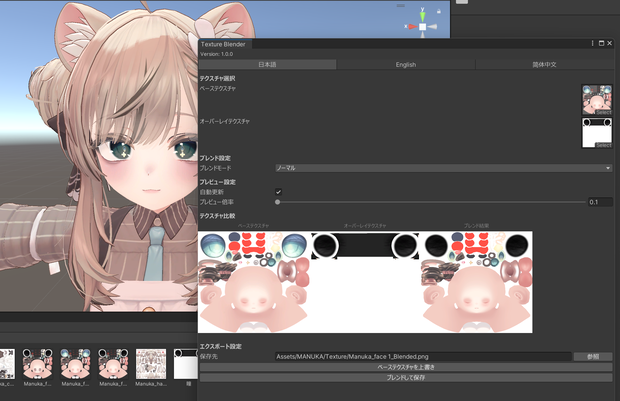Click the ベーステクスチャ comparison preview image

tap(253, 282)
